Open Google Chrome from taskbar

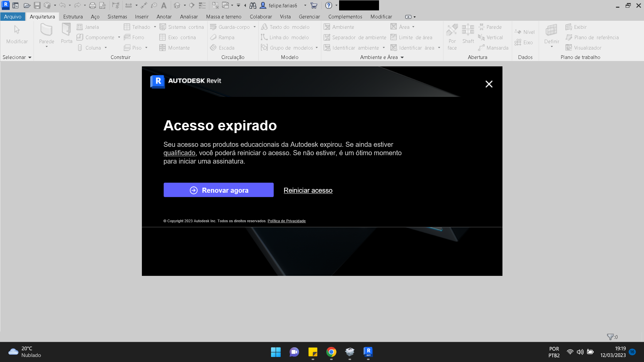[331, 352]
